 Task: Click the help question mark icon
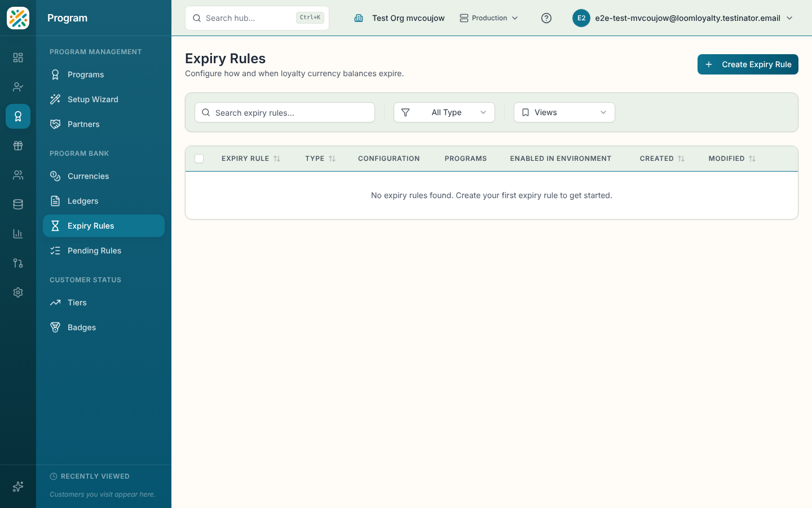546,18
